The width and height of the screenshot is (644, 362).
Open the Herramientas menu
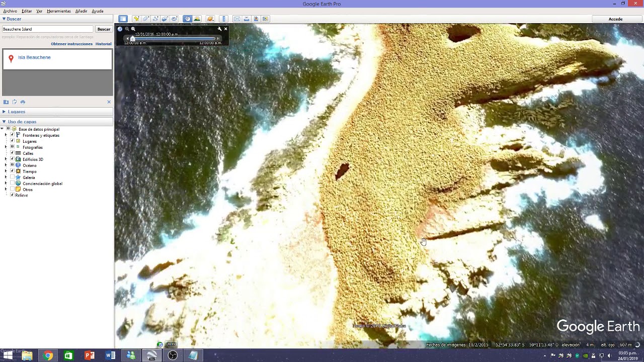pos(59,11)
